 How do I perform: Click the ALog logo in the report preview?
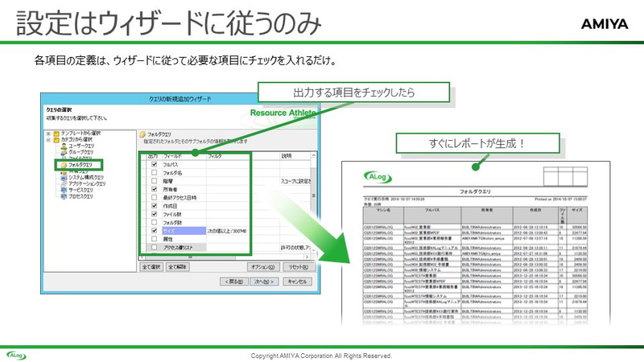click(x=378, y=177)
